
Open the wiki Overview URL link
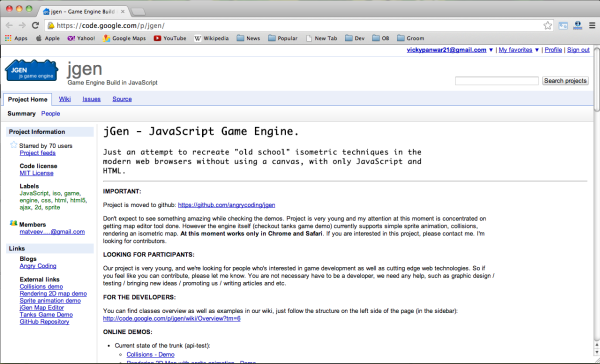[x=171, y=318]
